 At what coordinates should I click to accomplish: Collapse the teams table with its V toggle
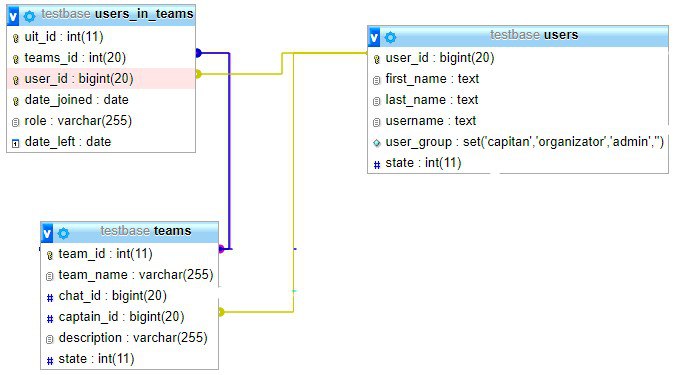coord(47,233)
